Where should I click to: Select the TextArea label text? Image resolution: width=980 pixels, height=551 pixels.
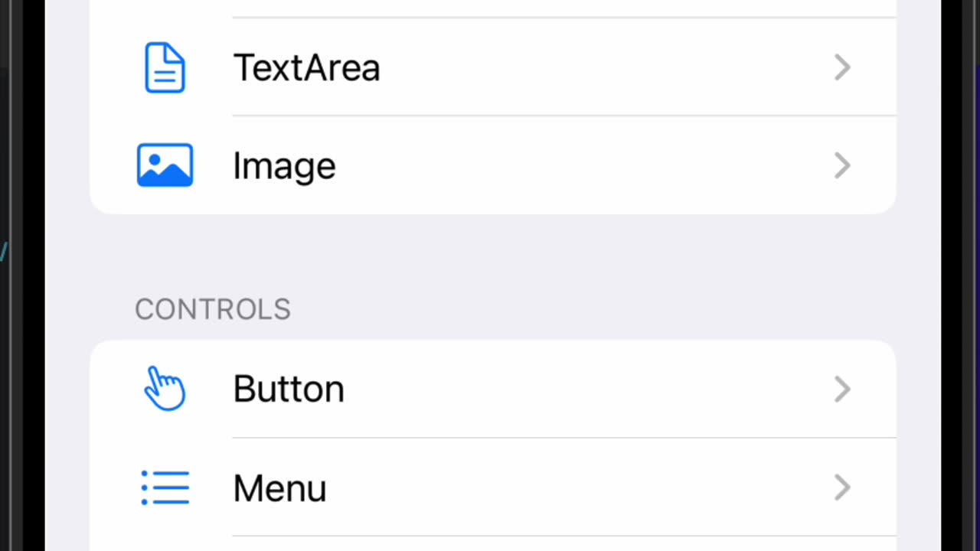(306, 68)
